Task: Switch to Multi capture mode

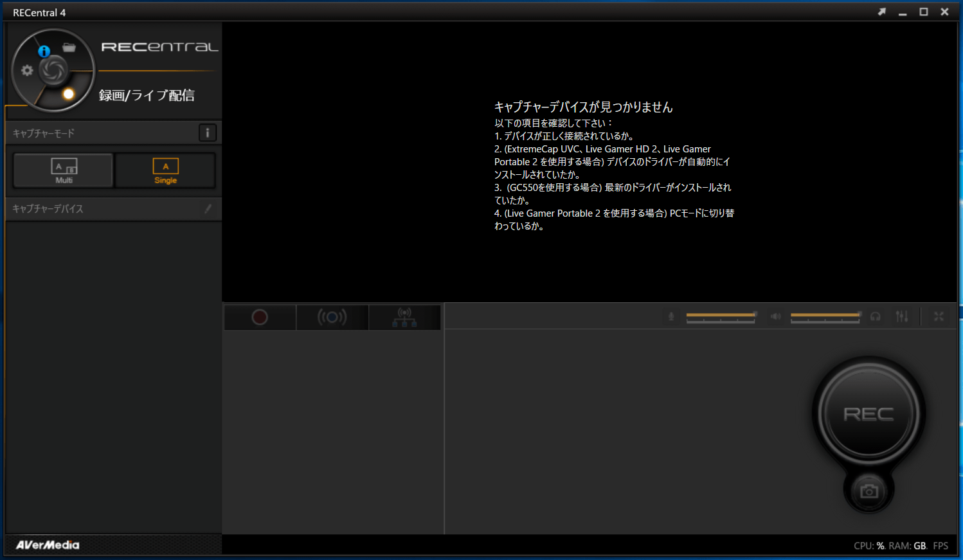Action: [x=64, y=170]
